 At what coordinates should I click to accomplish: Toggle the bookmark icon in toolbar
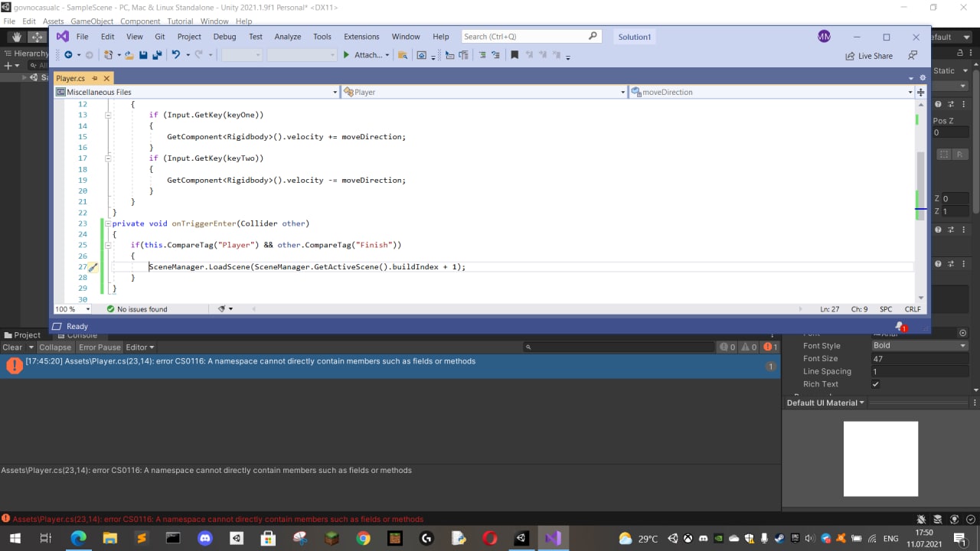(x=514, y=55)
